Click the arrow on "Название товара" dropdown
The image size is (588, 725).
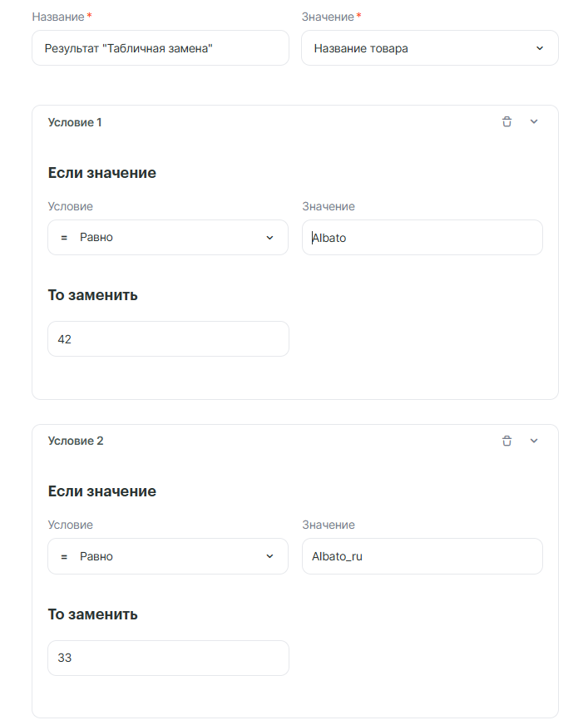pos(540,48)
